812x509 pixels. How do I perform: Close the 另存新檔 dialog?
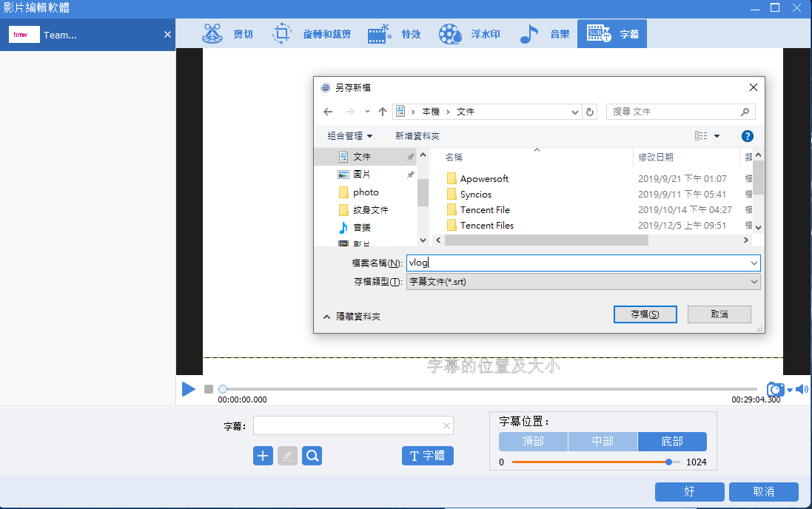(754, 87)
